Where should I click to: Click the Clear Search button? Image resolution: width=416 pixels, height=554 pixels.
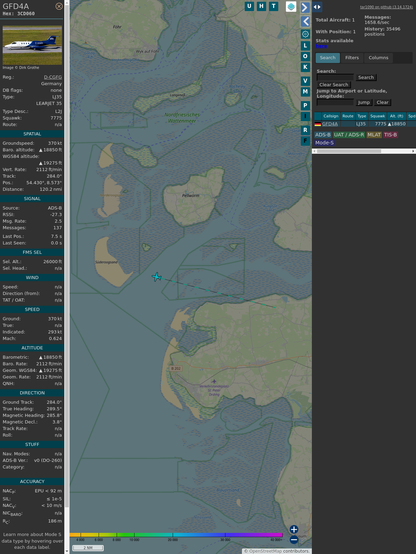click(x=334, y=84)
